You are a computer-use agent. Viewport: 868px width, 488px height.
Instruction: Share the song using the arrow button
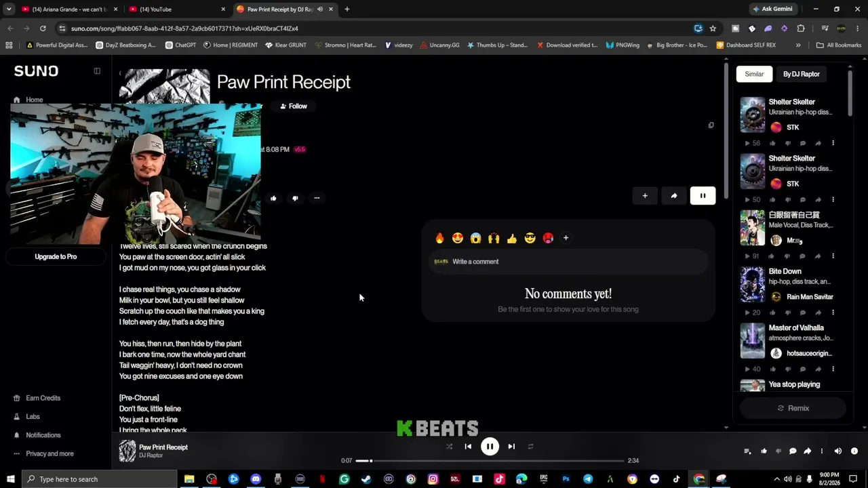[673, 196]
